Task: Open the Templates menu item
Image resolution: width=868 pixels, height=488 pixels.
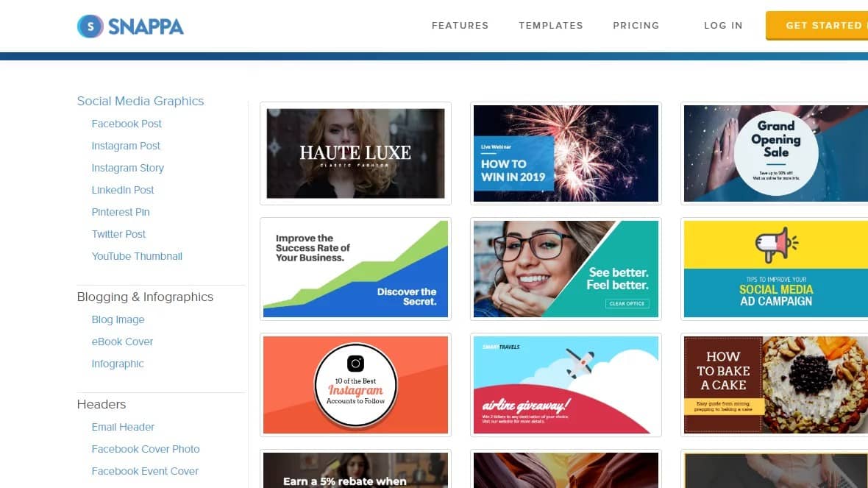Action: tap(551, 26)
